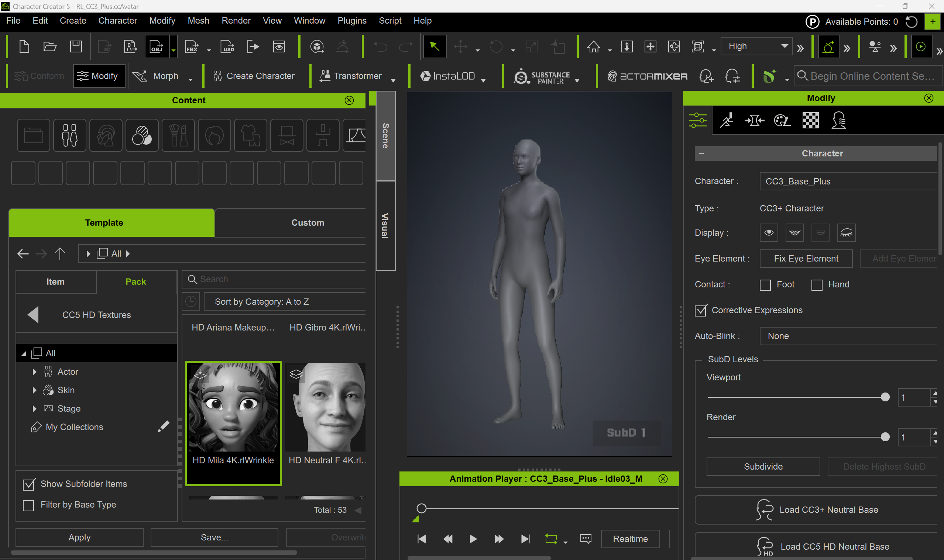This screenshot has height=560, width=944.
Task: Click the history clock icon beside Sort
Action: coord(191,301)
